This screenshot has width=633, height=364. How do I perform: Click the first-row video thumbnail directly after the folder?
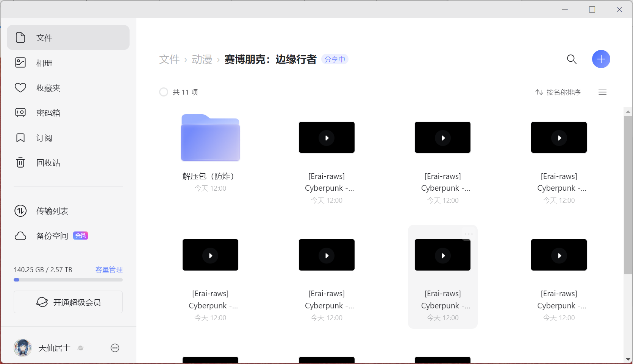327,137
